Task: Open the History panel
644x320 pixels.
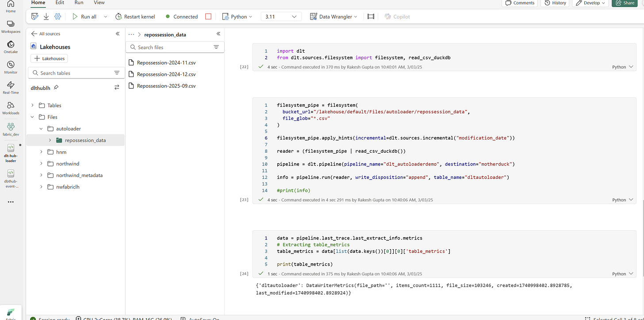Action: (x=554, y=3)
